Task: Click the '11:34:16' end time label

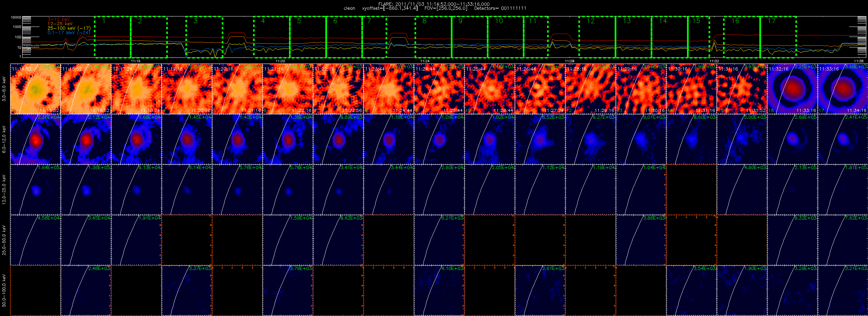Action: point(857,110)
